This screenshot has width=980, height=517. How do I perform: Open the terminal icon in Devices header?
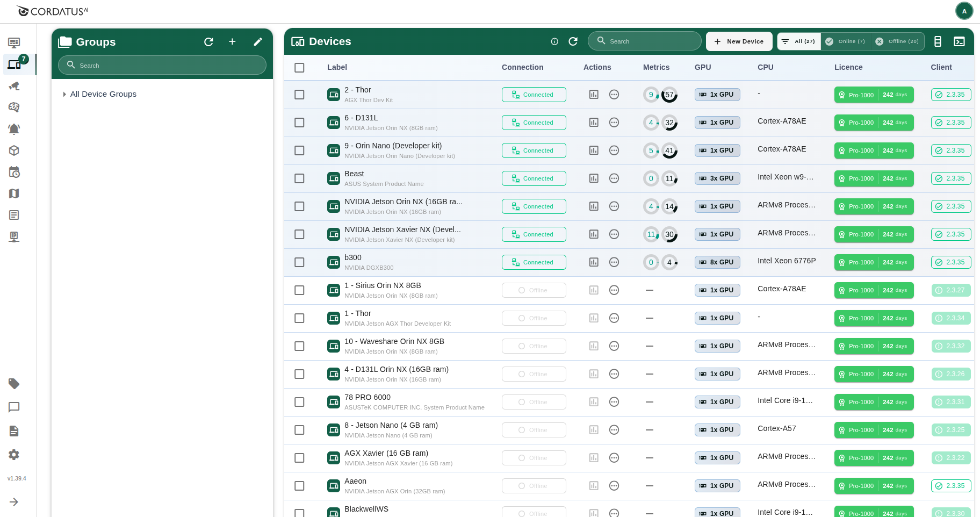click(959, 41)
